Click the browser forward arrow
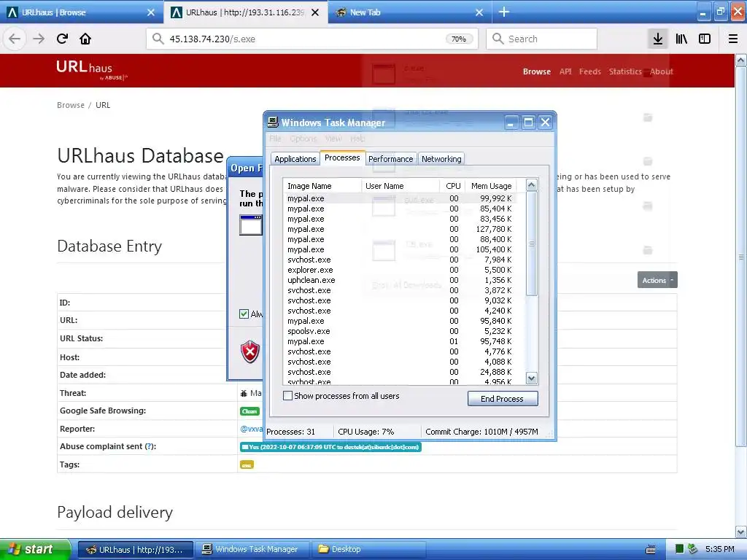 (x=39, y=39)
